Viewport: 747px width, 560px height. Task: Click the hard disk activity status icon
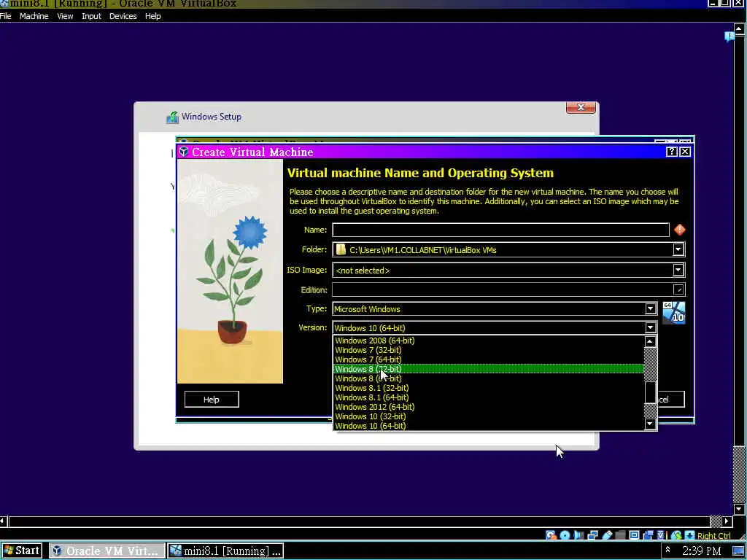tap(551, 535)
